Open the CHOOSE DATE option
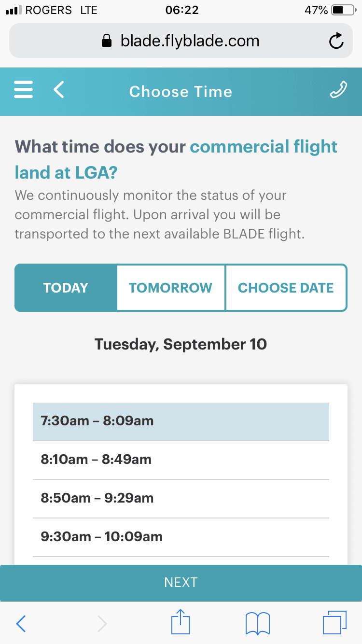 pyautogui.click(x=286, y=288)
